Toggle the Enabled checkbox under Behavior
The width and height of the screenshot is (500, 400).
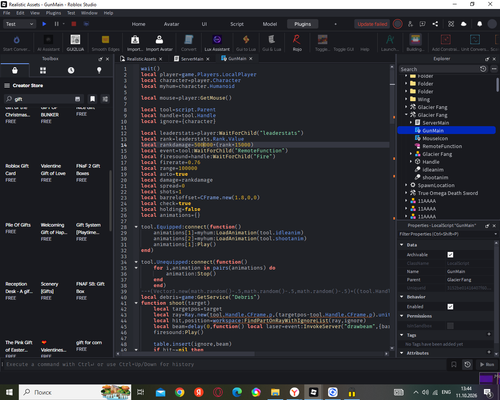(x=450, y=307)
